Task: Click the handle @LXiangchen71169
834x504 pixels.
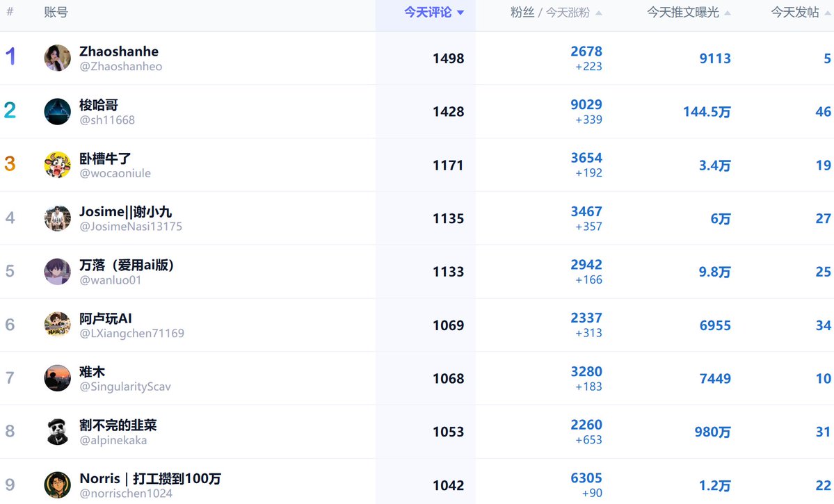Action: tap(132, 334)
